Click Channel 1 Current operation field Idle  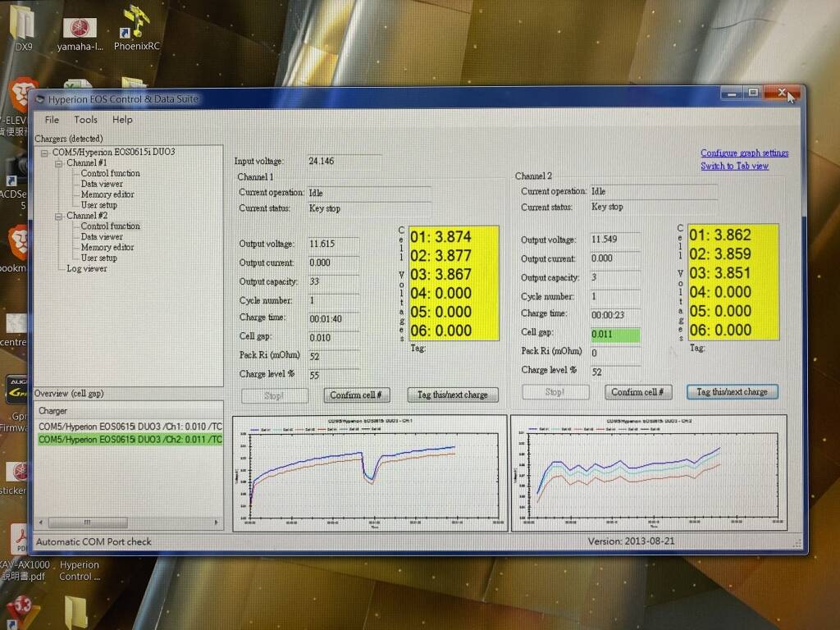pyautogui.click(x=369, y=193)
